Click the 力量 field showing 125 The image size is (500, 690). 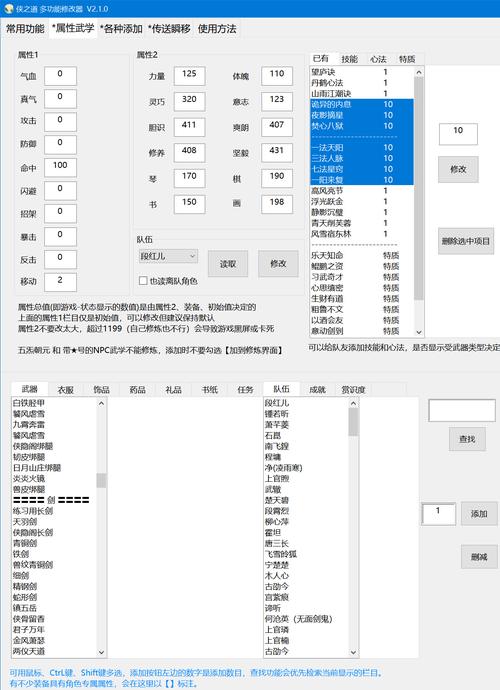(x=189, y=76)
